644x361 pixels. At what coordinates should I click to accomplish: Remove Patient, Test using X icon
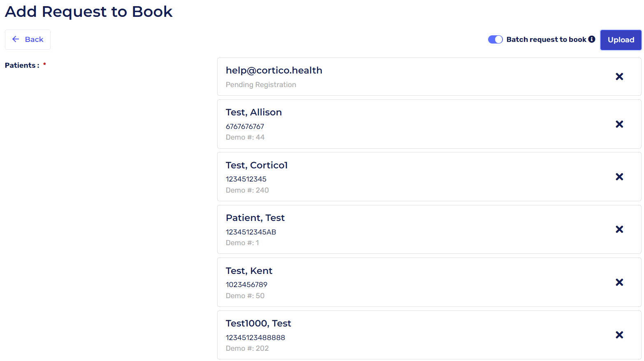pyautogui.click(x=619, y=230)
